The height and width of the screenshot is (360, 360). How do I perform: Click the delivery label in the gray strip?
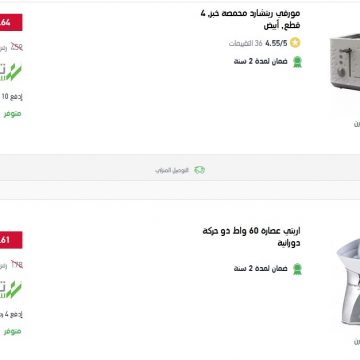click(172, 170)
